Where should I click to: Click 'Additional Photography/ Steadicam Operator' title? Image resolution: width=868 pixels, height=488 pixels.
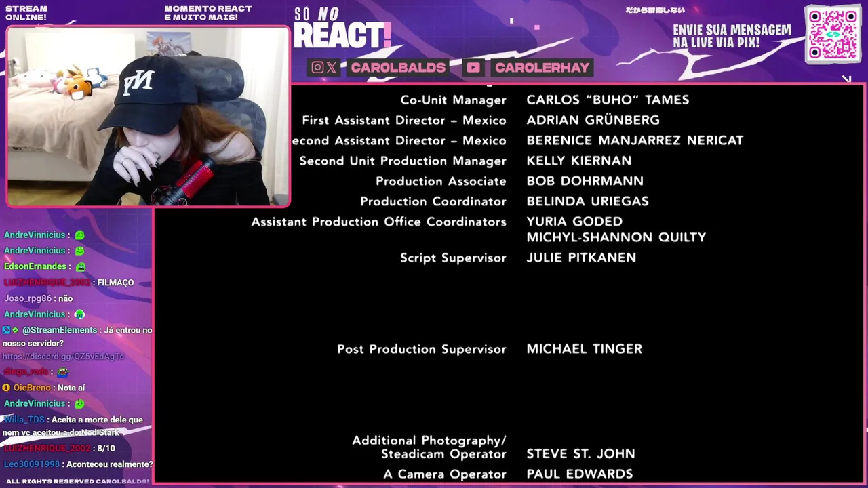429,447
